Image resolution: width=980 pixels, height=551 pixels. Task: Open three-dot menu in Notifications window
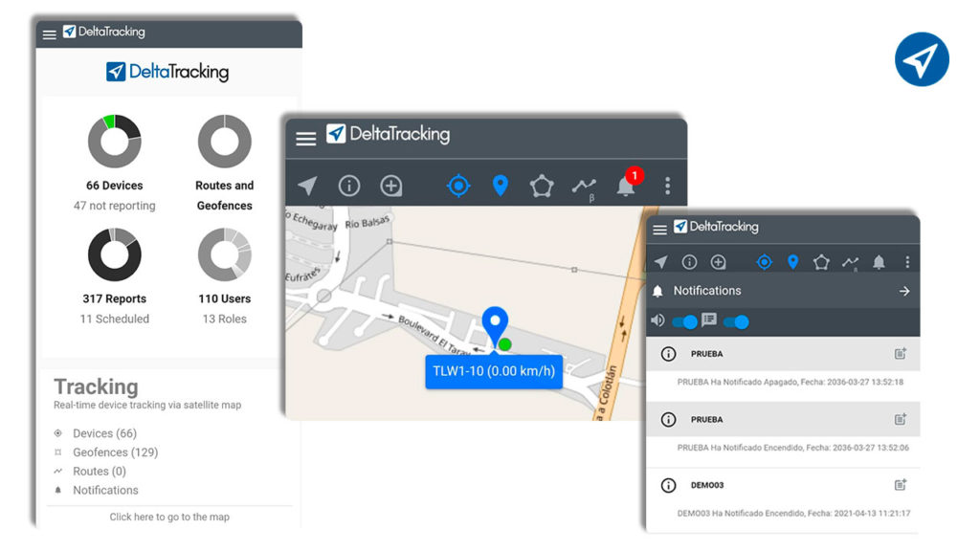[x=907, y=262]
